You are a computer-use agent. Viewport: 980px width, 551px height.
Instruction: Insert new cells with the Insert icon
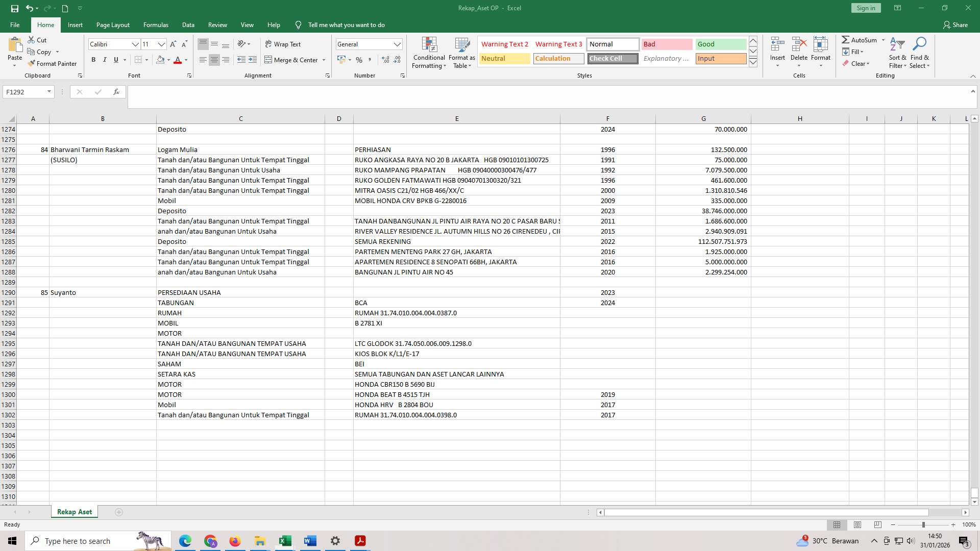pyautogui.click(x=777, y=48)
